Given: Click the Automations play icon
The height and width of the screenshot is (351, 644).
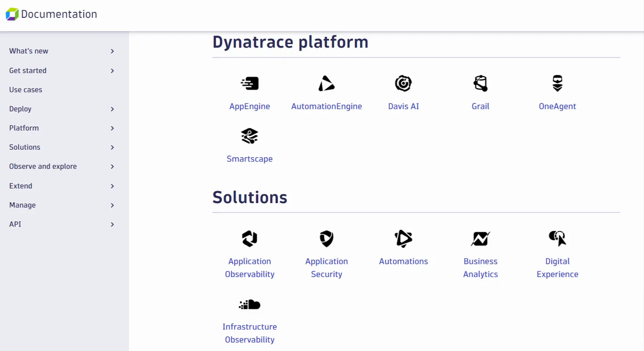Looking at the screenshot, I should [404, 238].
